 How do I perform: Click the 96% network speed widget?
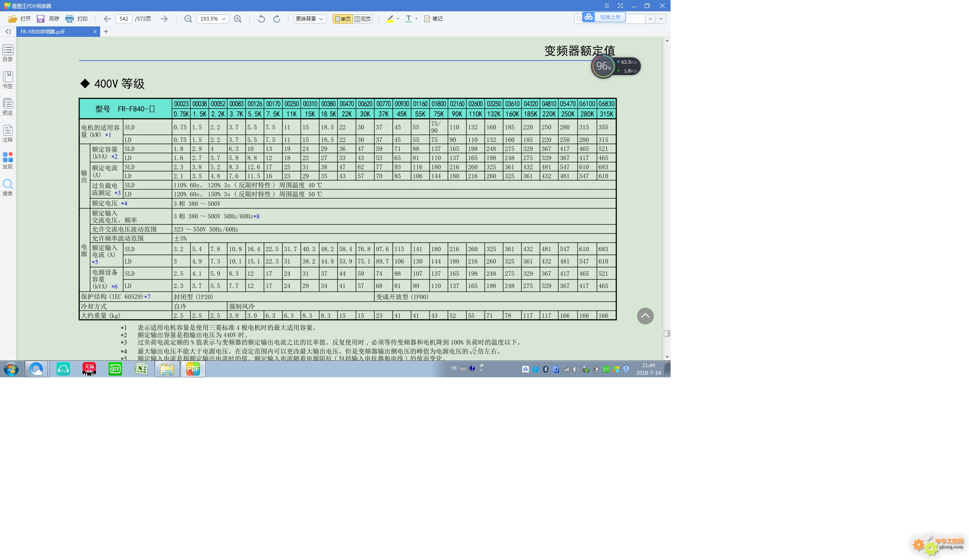click(x=615, y=66)
